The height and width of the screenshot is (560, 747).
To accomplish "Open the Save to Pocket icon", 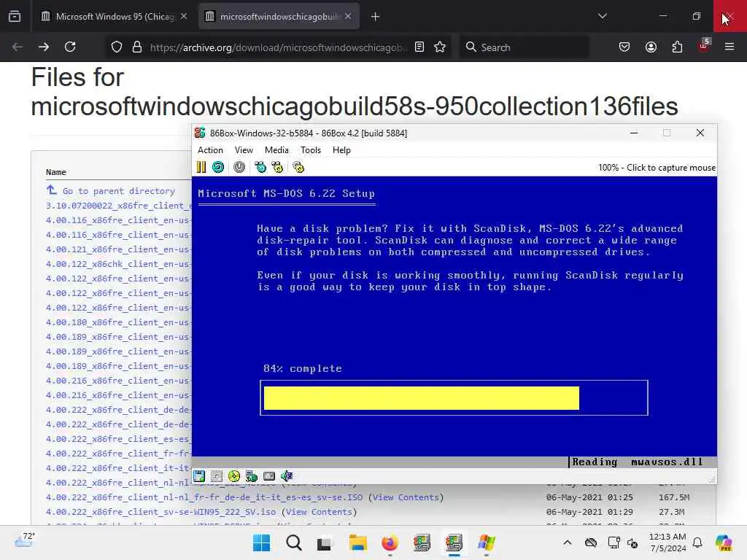I will click(x=624, y=47).
